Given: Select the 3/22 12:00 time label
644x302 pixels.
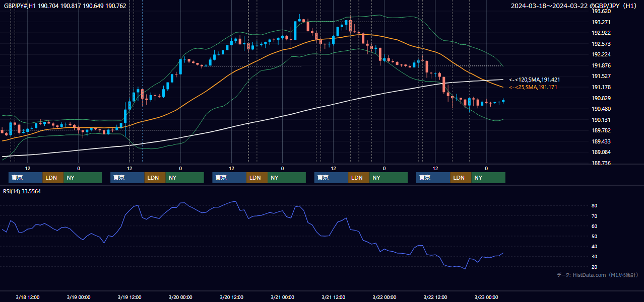Looking at the screenshot, I should [x=435, y=297].
